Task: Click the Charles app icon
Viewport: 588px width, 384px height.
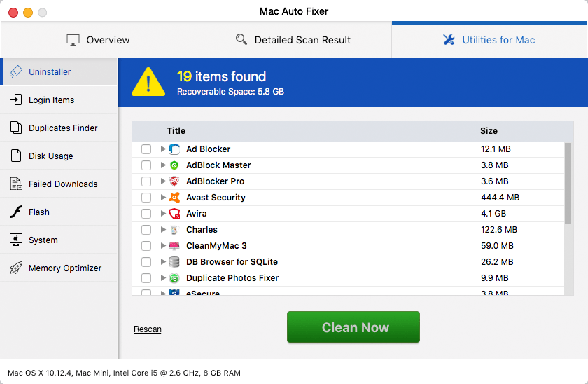Action: pyautogui.click(x=174, y=230)
